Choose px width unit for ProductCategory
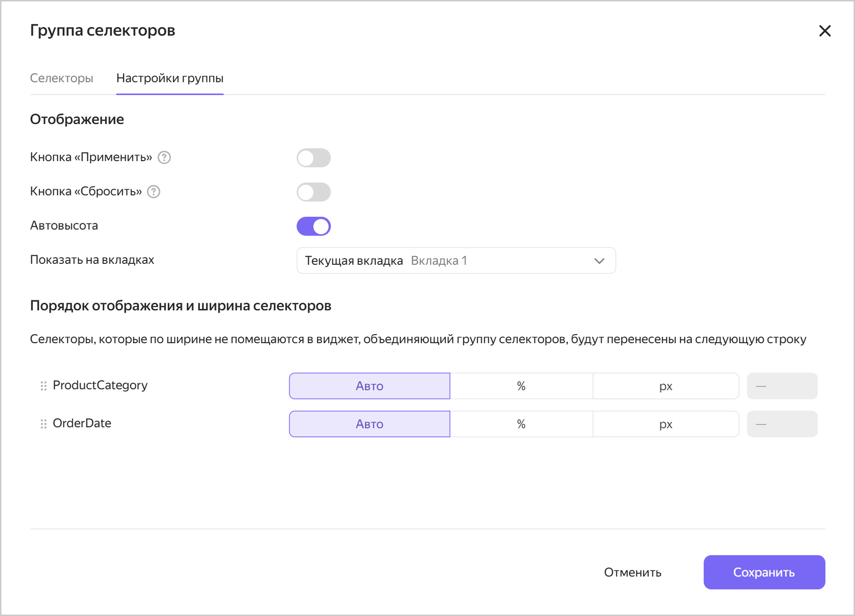Viewport: 855px width, 616px height. (x=665, y=386)
